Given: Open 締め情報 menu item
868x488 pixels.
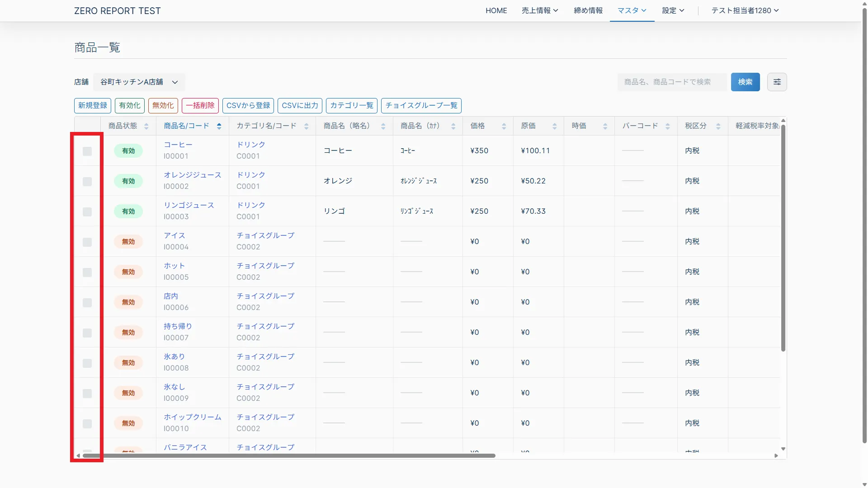Looking at the screenshot, I should point(588,10).
